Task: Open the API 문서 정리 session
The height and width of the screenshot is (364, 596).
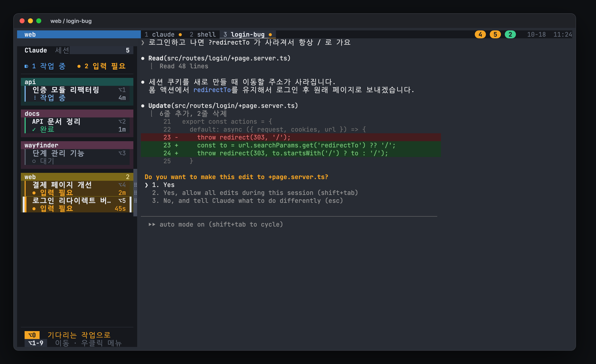Action: pos(77,125)
